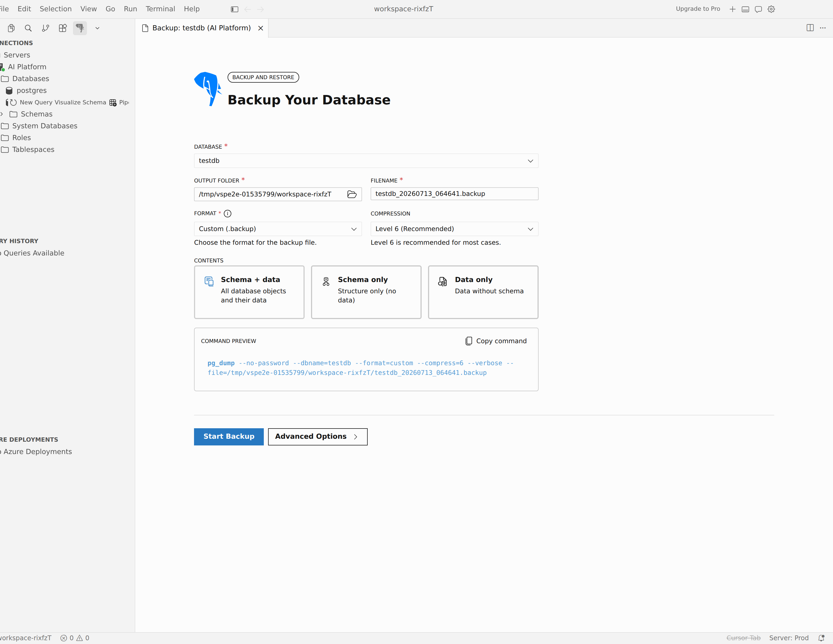Click workspace-rixfzT in the status bar
This screenshot has height=644, width=833.
click(25, 638)
